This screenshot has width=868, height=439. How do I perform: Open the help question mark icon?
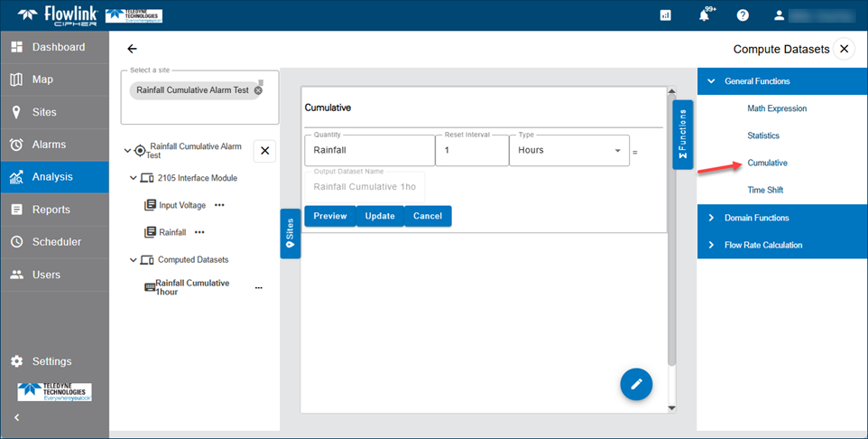point(743,15)
